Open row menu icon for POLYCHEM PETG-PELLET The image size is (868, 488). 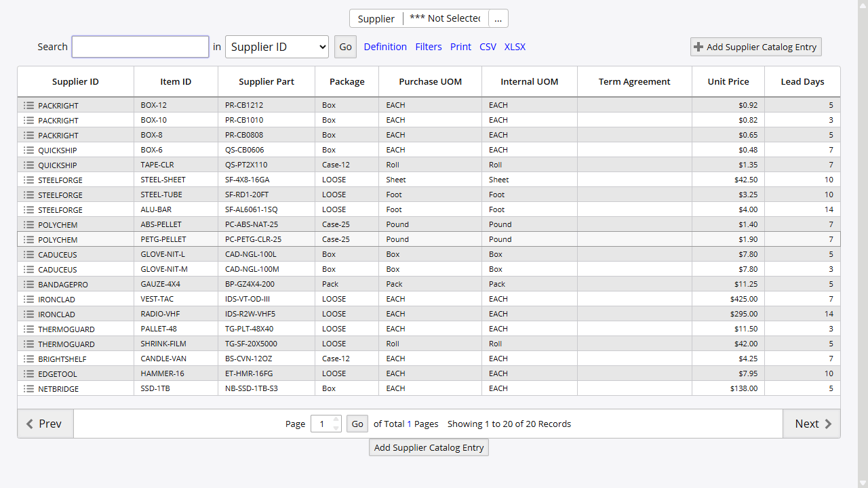point(27,239)
